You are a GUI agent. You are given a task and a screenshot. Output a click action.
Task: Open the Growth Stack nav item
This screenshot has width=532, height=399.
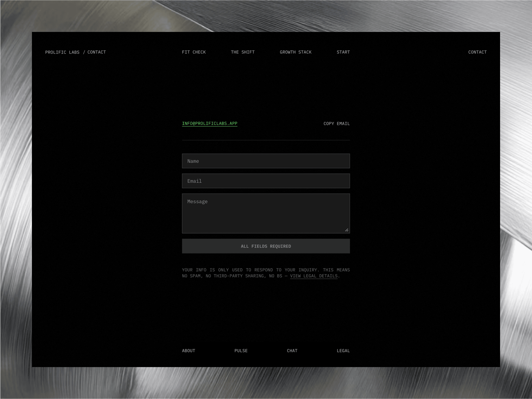[296, 52]
